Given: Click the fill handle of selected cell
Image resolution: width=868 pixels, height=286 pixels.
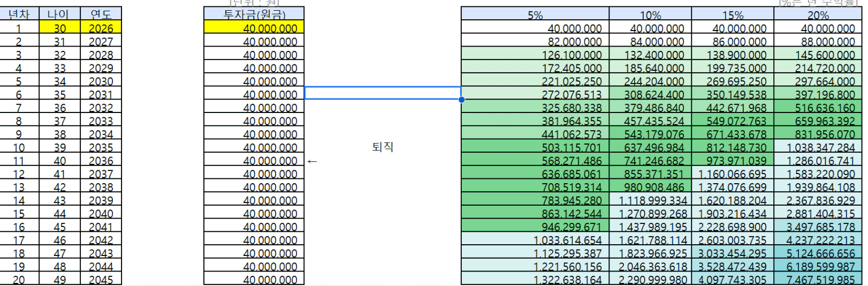Looking at the screenshot, I should pyautogui.click(x=461, y=100).
